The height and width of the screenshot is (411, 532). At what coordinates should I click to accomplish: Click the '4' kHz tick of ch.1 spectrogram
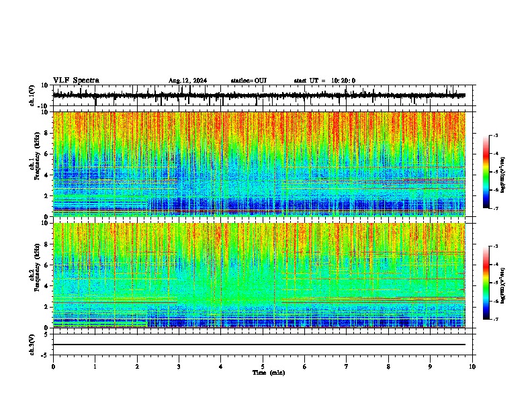click(46, 175)
